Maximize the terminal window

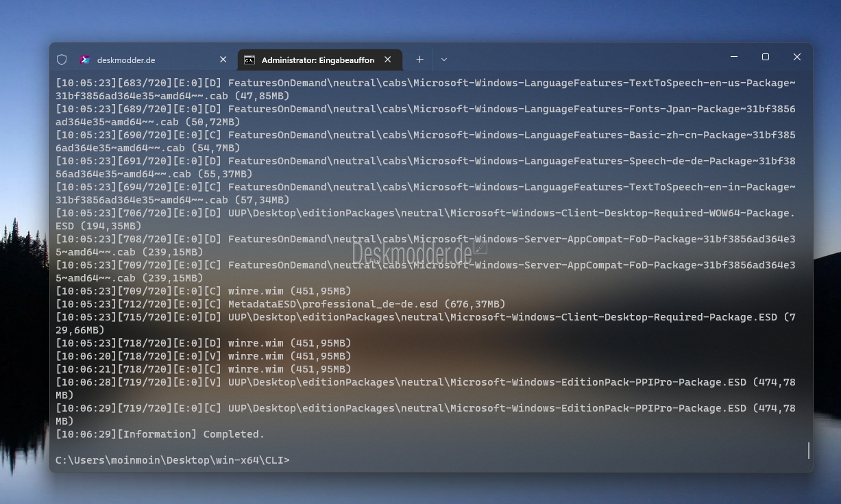click(x=766, y=57)
